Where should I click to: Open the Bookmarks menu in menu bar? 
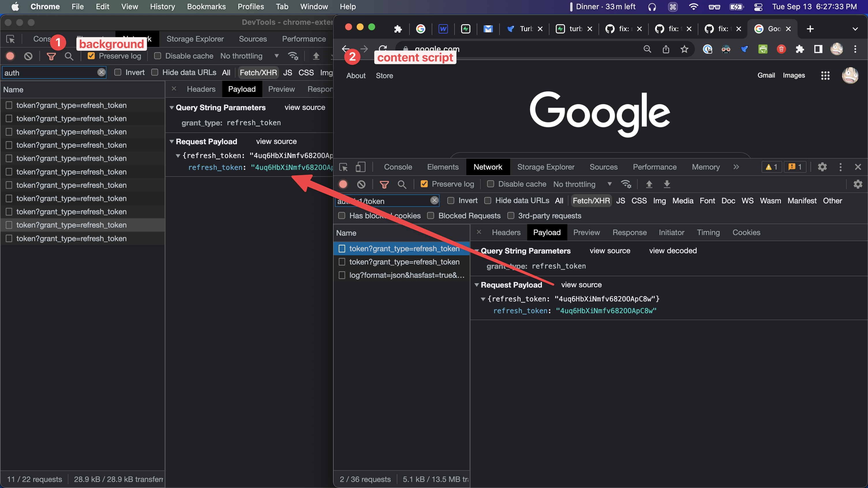pos(206,6)
